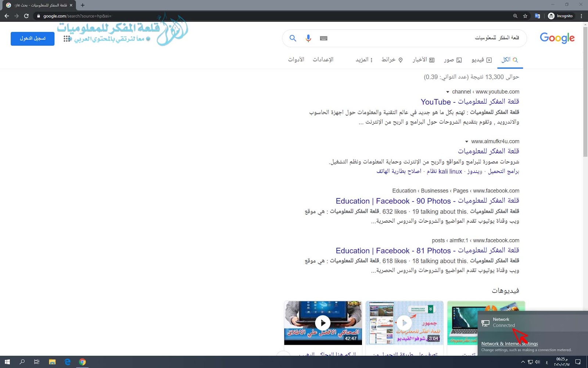
Task: Open the almufkr4u.com result title
Action: tap(488, 151)
